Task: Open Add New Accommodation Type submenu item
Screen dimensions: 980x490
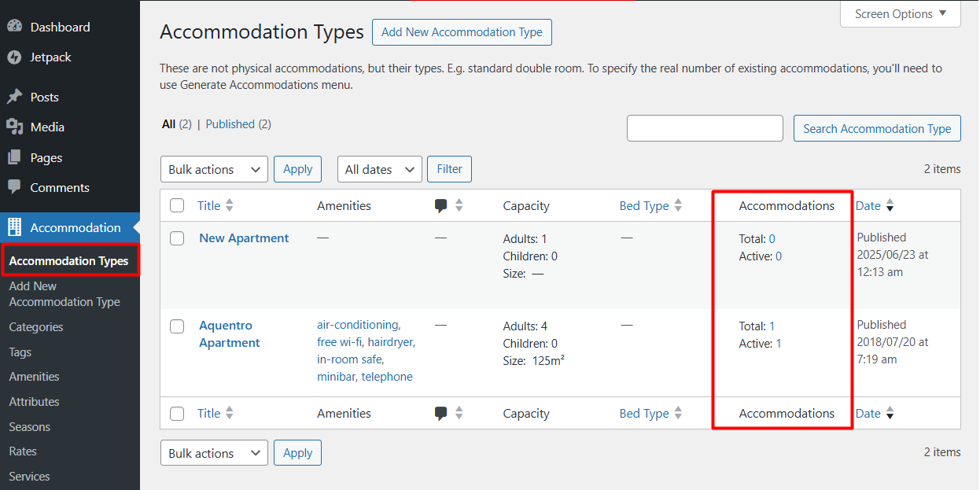Action: [x=64, y=294]
